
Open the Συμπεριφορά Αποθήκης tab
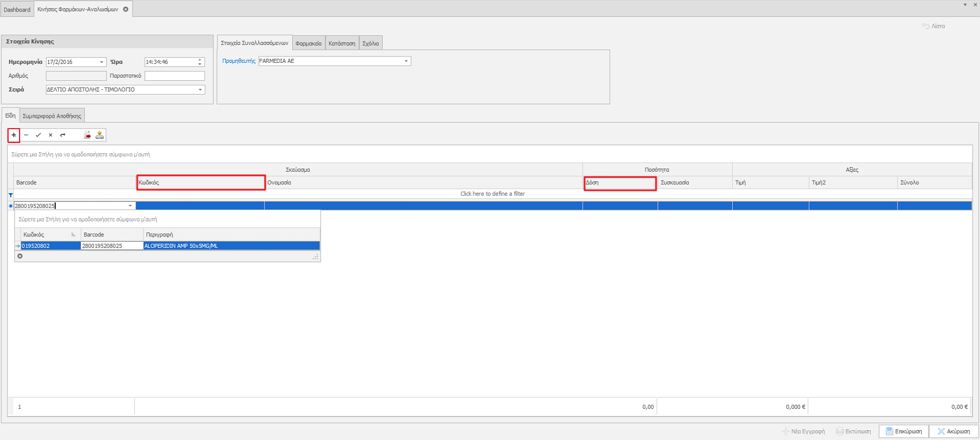(52, 116)
